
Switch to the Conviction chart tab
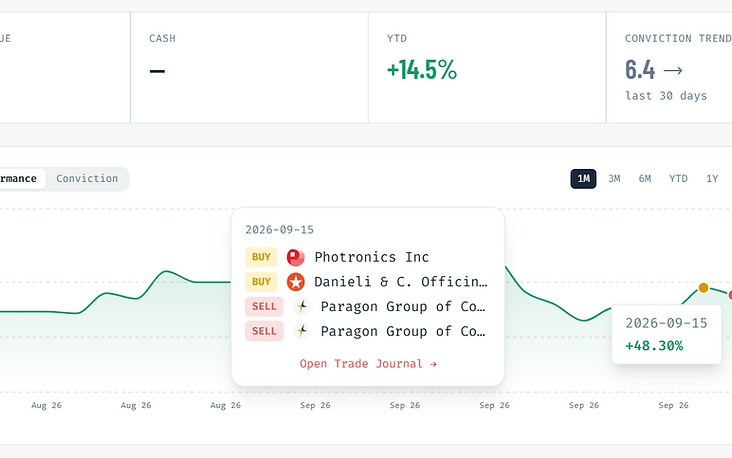tap(87, 179)
